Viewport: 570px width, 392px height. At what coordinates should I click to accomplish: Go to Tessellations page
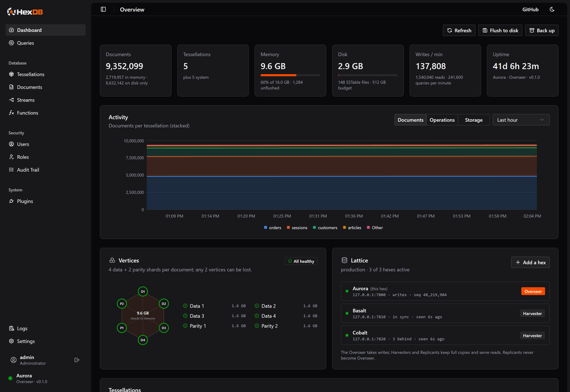point(46,74)
